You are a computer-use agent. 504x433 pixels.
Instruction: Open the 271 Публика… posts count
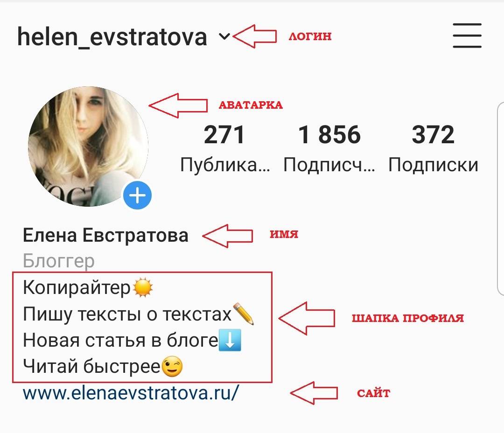click(224, 148)
